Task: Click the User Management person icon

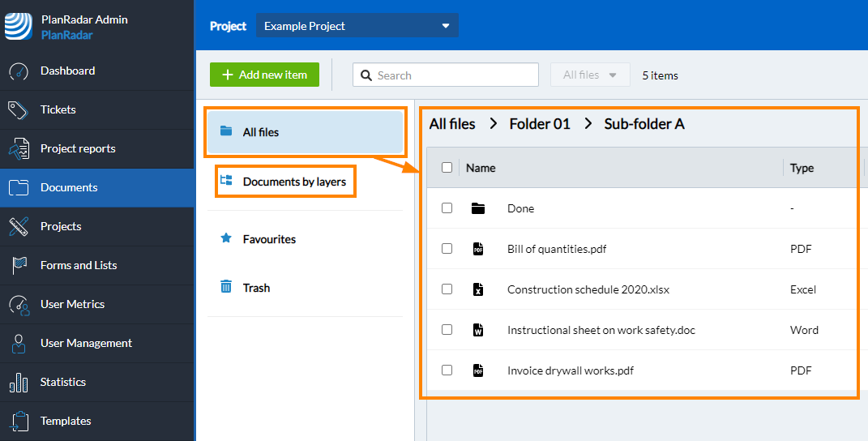Action: [19, 344]
